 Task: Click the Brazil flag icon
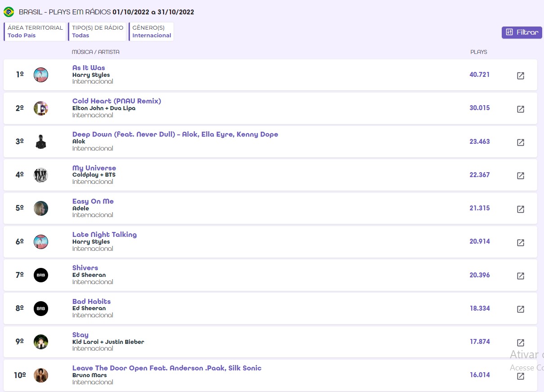click(9, 12)
